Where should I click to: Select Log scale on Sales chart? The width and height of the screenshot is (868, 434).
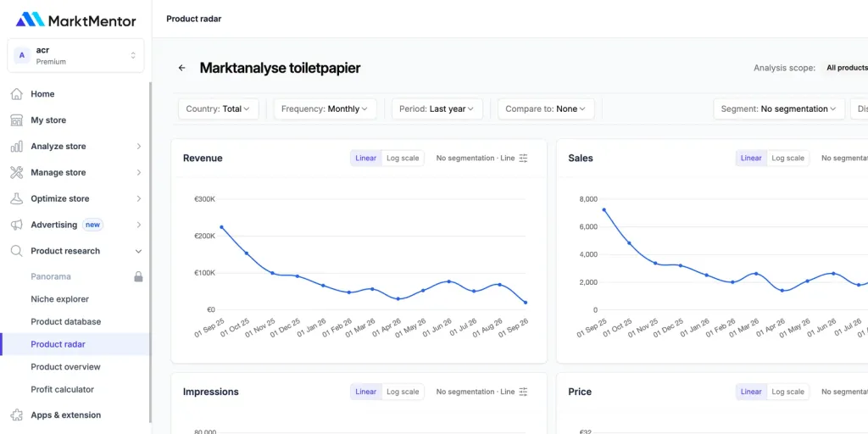tap(787, 159)
